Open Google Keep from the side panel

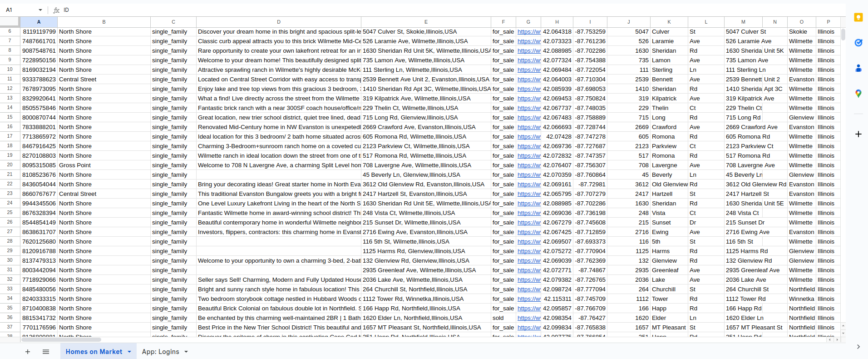tap(858, 18)
